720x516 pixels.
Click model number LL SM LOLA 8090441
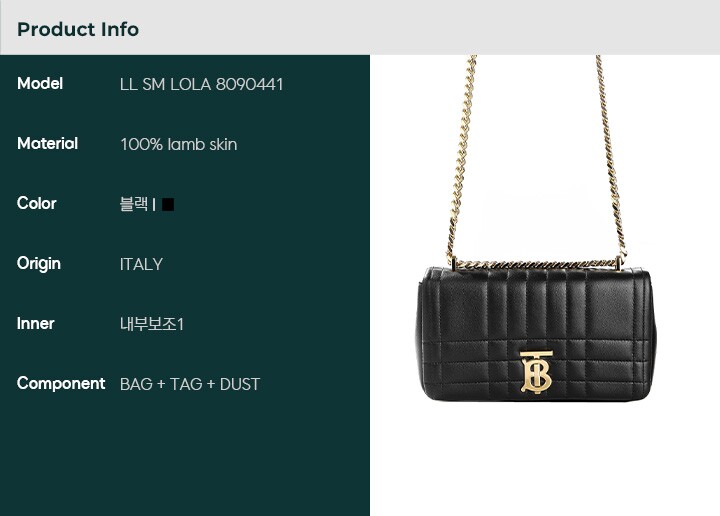tap(202, 84)
